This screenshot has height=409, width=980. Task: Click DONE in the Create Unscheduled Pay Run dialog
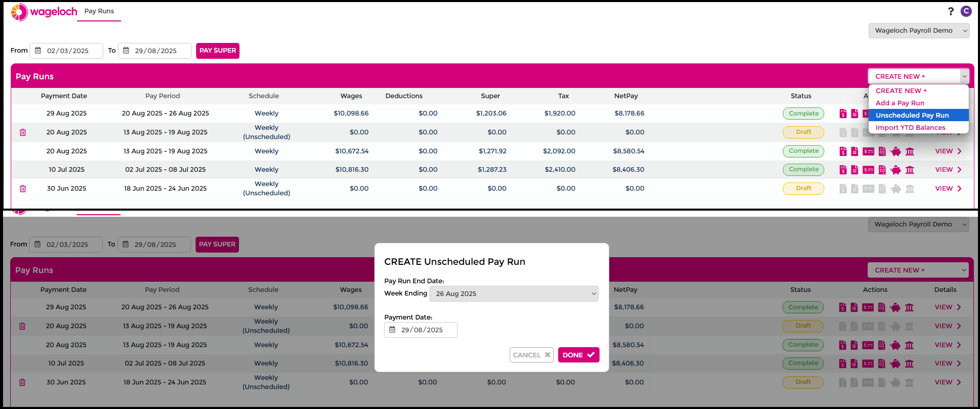[578, 355]
